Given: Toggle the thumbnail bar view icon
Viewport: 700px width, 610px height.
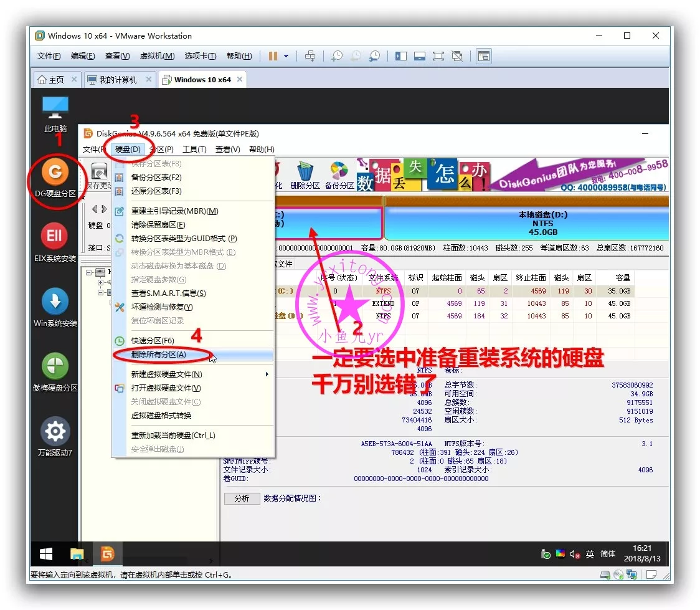Looking at the screenshot, I should (420, 56).
